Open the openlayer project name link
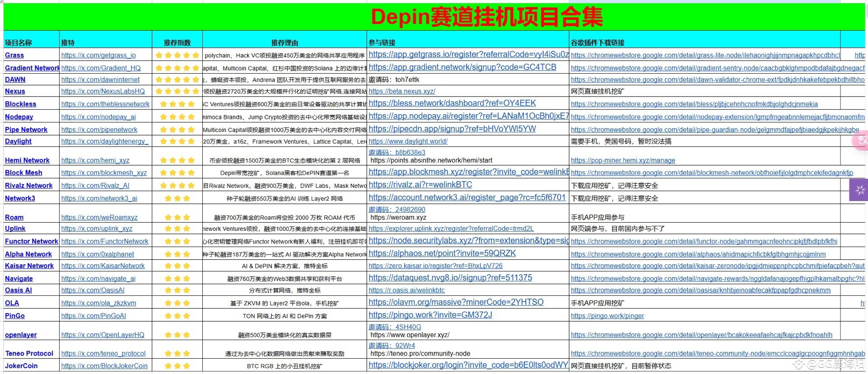This screenshot has height=374, width=868. pos(21,335)
